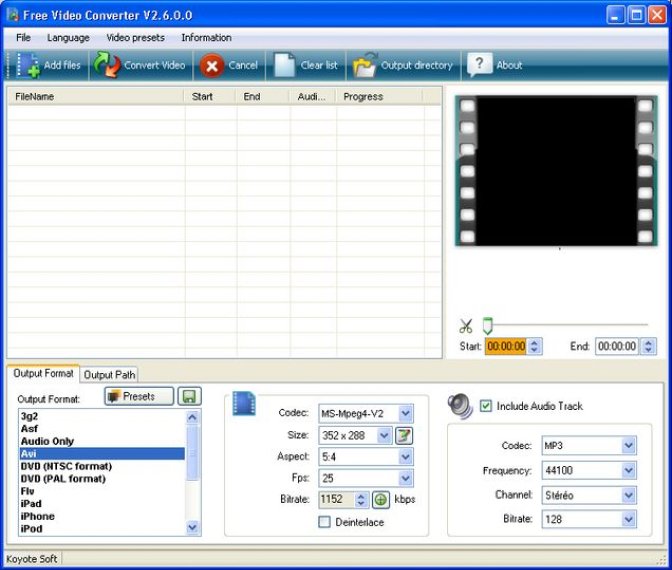Click the scissors cut icon

[x=466, y=326]
